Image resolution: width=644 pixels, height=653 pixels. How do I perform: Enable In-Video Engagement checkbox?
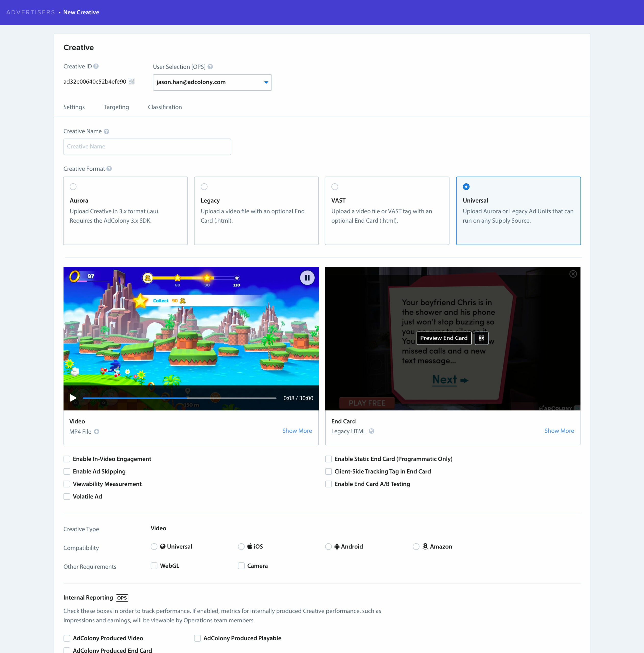click(67, 459)
